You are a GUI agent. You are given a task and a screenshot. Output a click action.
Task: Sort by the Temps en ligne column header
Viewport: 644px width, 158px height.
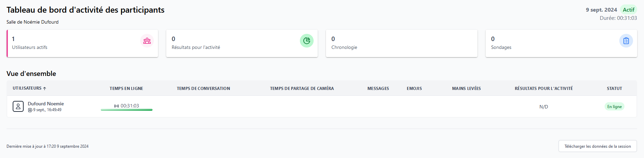click(126, 89)
